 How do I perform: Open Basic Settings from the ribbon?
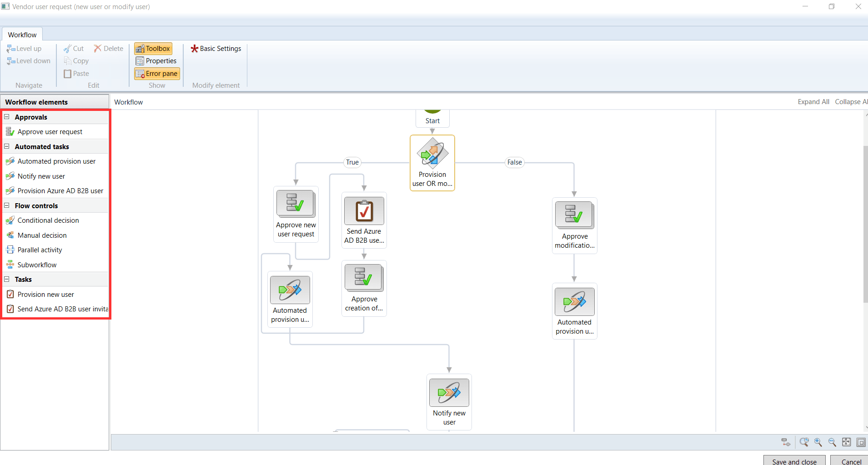pos(216,48)
